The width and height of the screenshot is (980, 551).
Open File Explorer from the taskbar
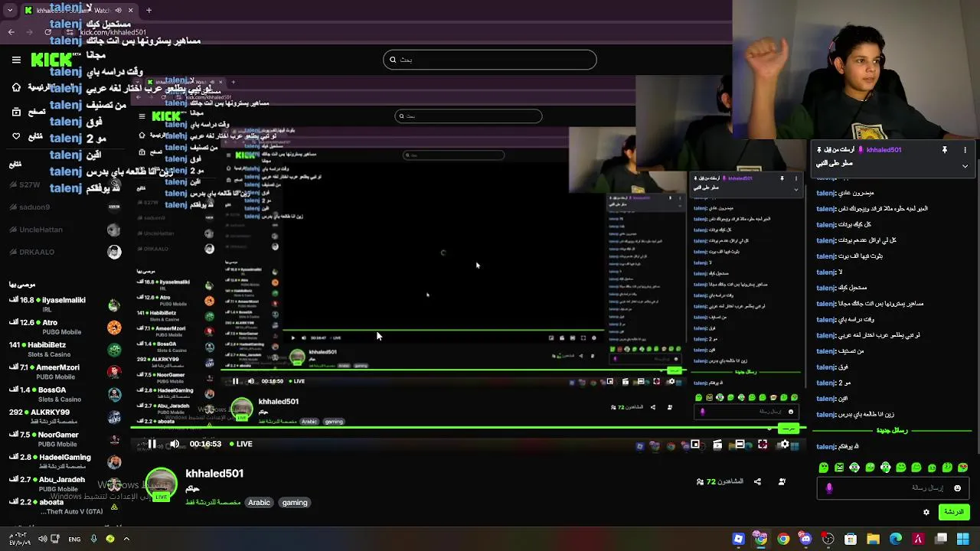point(873,539)
